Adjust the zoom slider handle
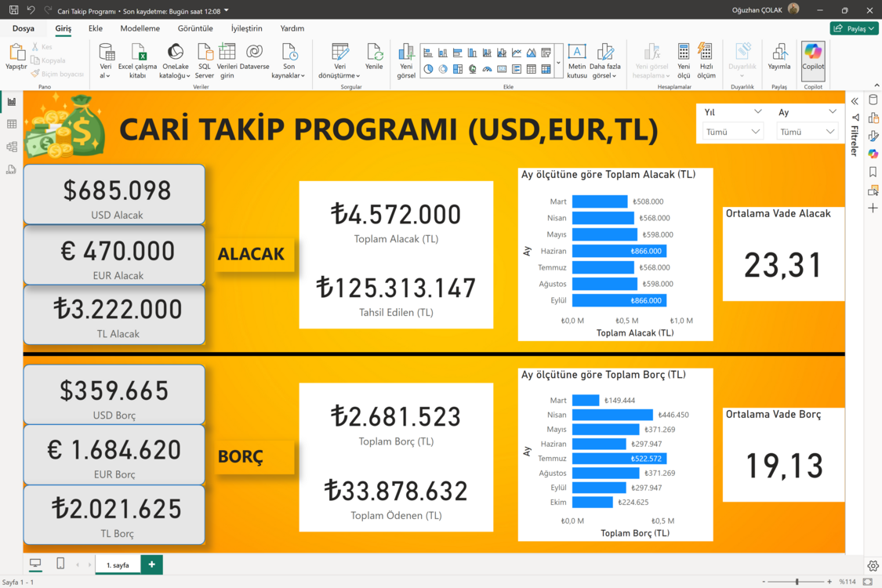882x588 pixels. [797, 582]
